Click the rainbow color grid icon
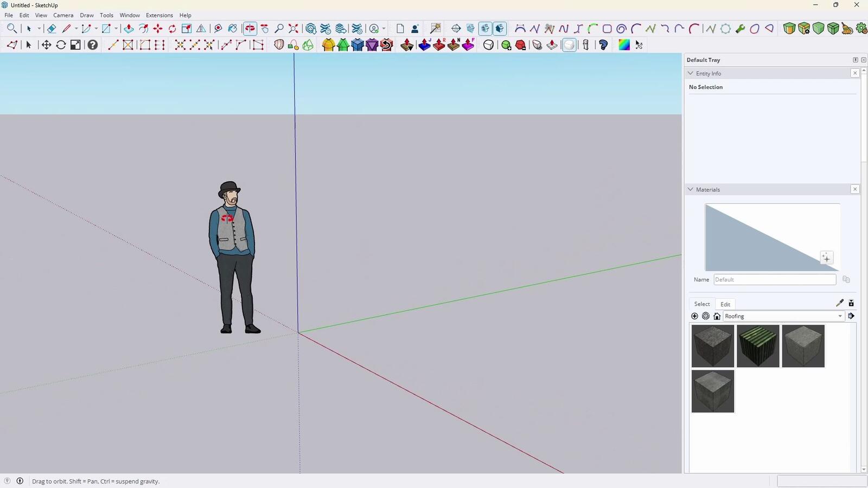The image size is (868, 488). pyautogui.click(x=624, y=45)
